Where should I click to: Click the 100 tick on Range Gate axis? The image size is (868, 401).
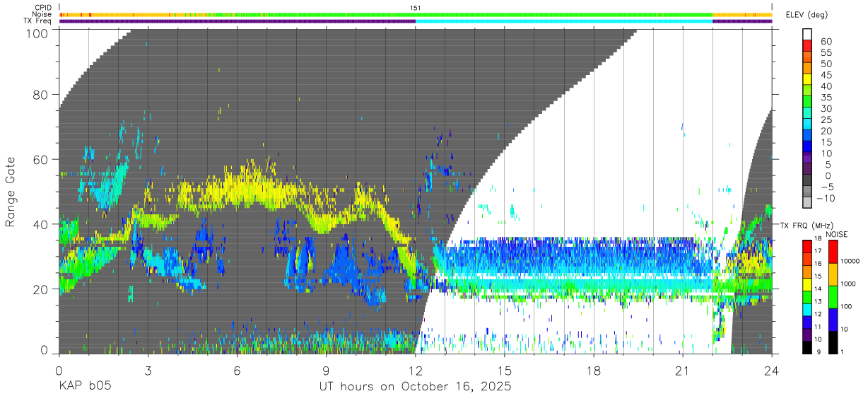[x=36, y=33]
